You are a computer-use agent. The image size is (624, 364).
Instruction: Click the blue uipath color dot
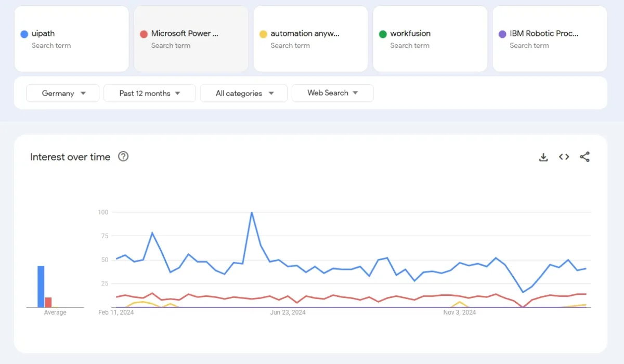coord(24,34)
